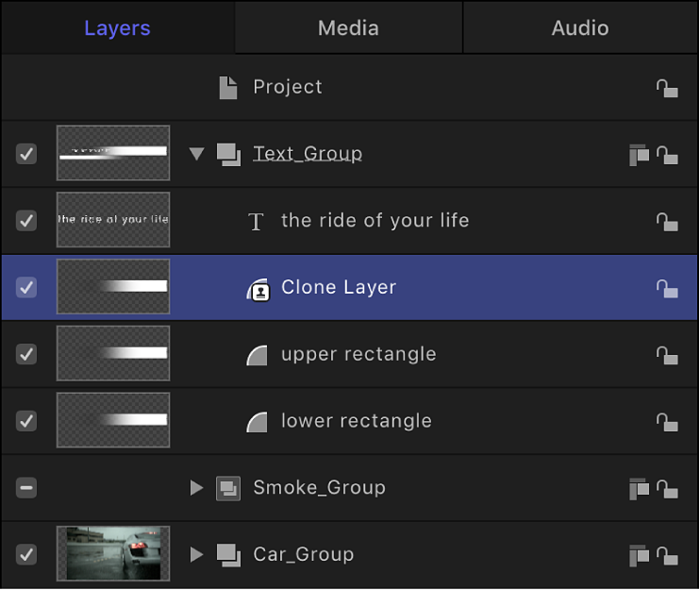Image resolution: width=700 pixels, height=590 pixels.
Task: Click the shape icon for upper rectangle
Action: (x=257, y=355)
